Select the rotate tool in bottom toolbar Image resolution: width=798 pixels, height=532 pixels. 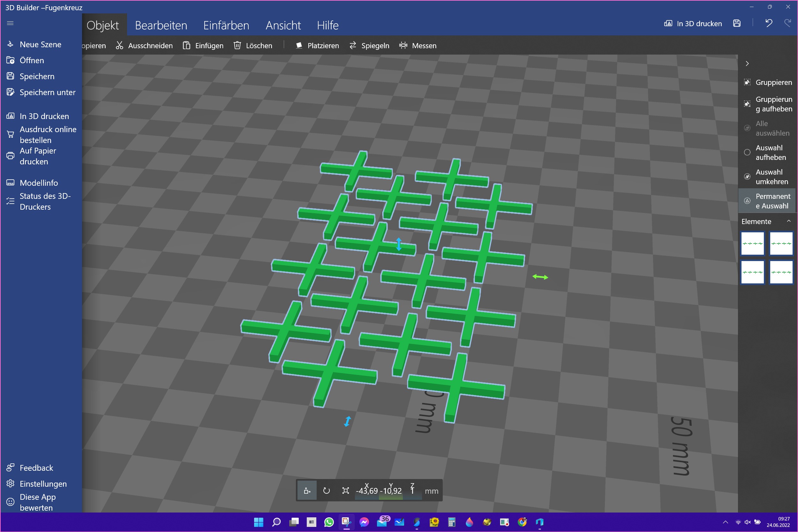327,490
